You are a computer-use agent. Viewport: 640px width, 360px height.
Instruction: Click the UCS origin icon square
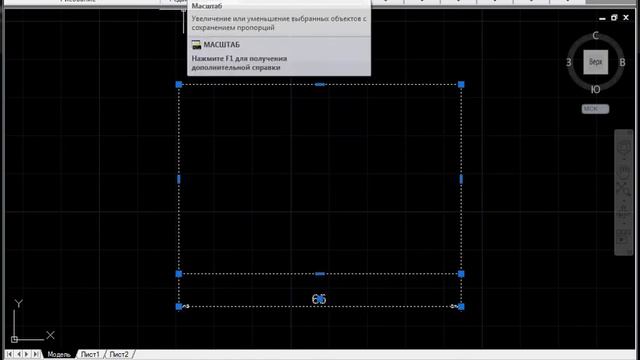(14, 339)
